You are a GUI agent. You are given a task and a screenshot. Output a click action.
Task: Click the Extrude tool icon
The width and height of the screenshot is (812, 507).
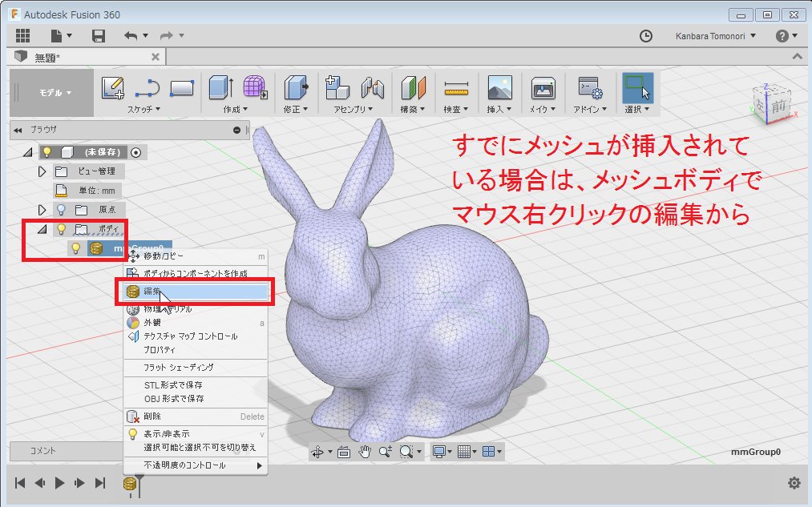[221, 87]
